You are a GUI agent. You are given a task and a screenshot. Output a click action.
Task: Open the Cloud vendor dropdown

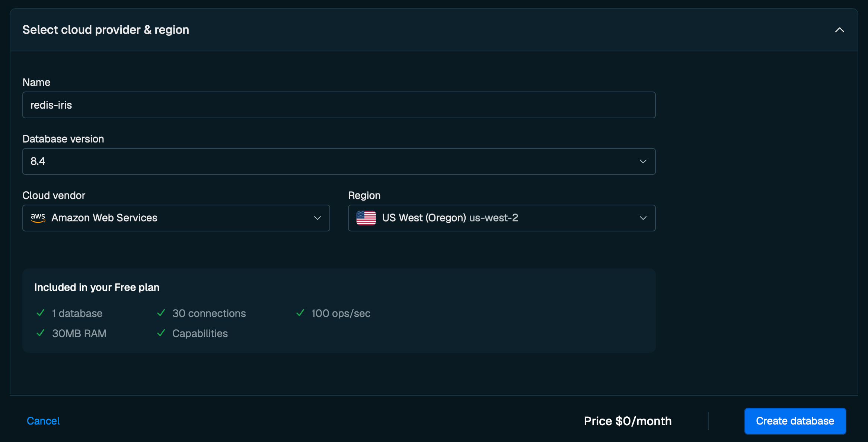[176, 218]
